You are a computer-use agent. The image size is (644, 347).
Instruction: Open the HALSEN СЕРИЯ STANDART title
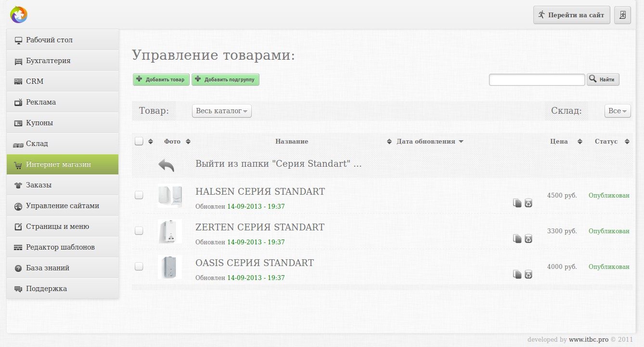click(x=260, y=191)
